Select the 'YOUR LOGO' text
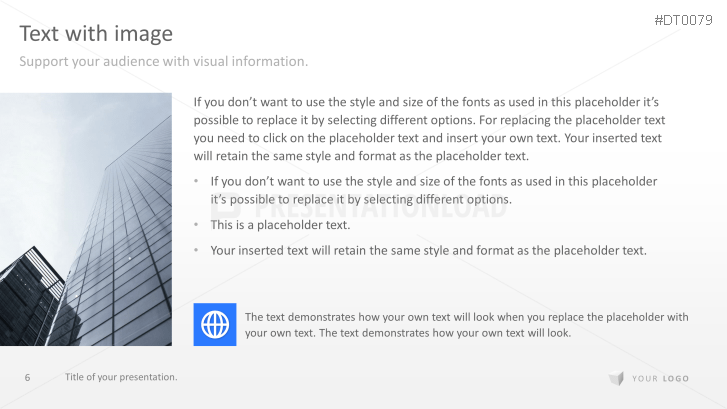The width and height of the screenshot is (727, 409). click(x=661, y=378)
